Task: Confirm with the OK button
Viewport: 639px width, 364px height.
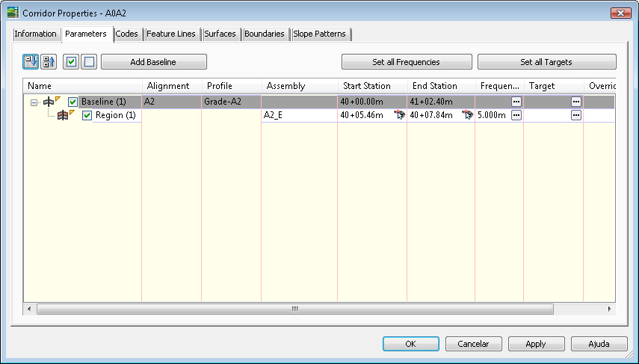Action: [411, 344]
